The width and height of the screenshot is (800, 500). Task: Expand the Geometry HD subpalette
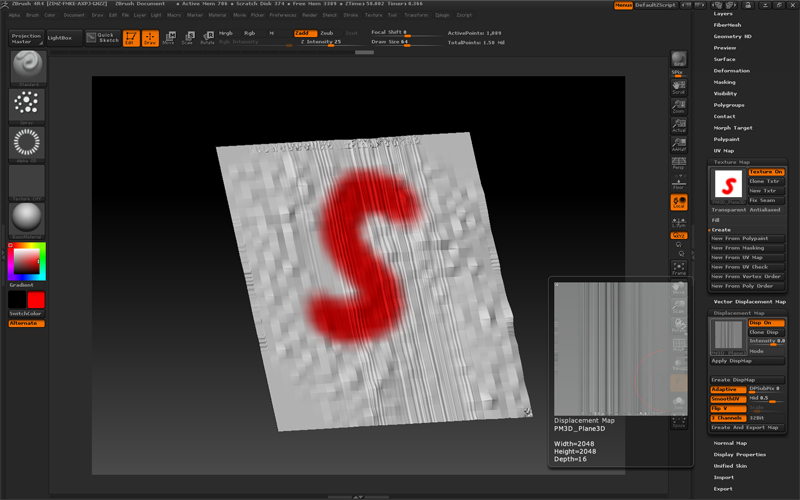732,37
